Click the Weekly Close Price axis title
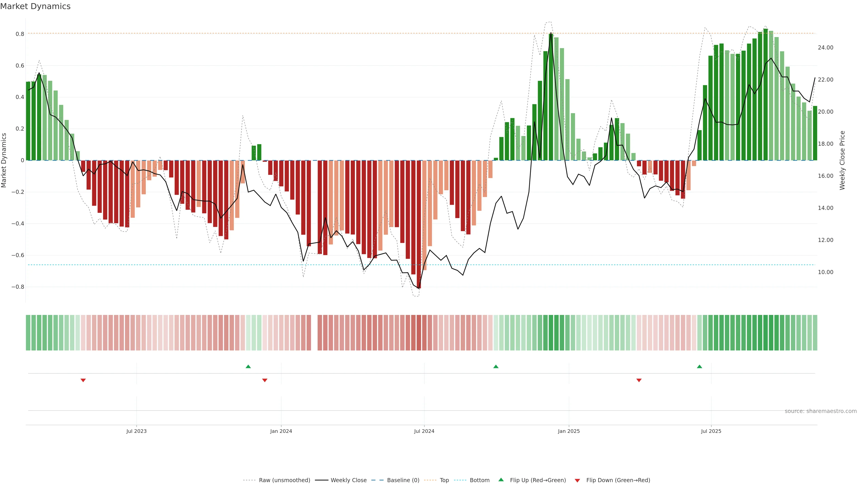The height and width of the screenshot is (488, 868). 842,160
